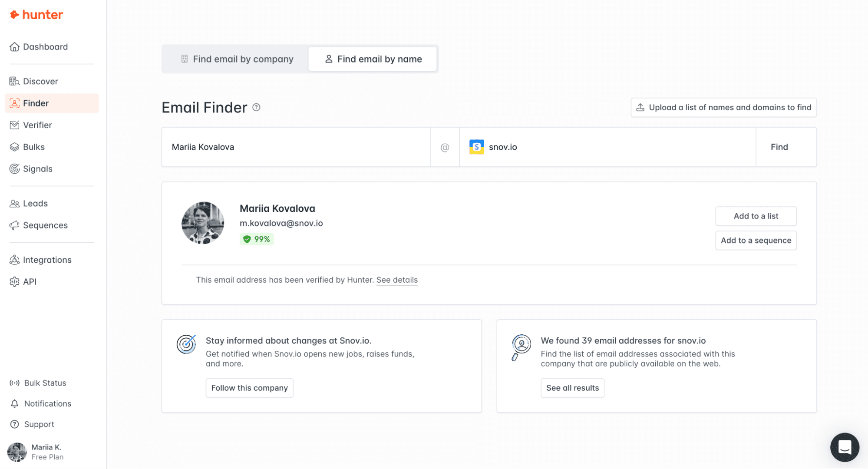Click the Signals target icon

coord(14,169)
